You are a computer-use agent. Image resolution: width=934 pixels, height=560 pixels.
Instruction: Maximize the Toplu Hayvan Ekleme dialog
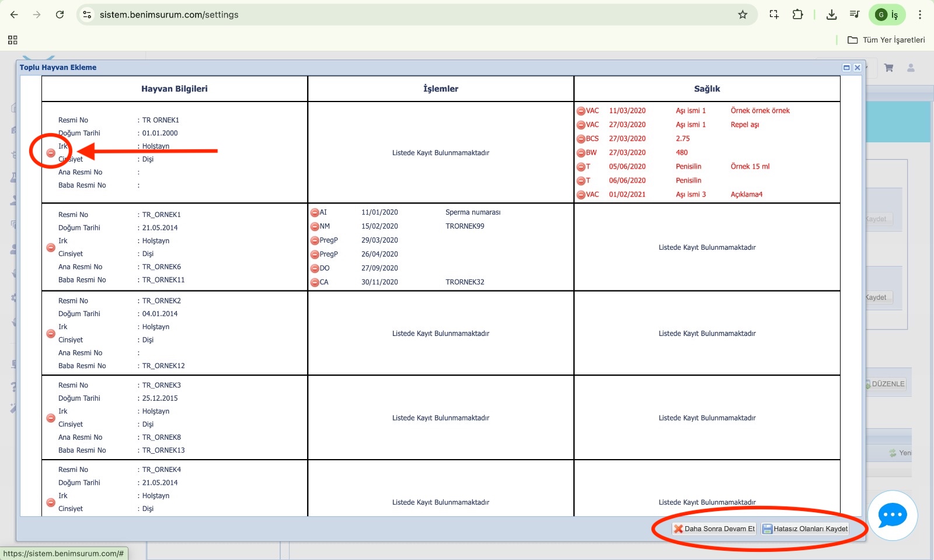(x=846, y=68)
